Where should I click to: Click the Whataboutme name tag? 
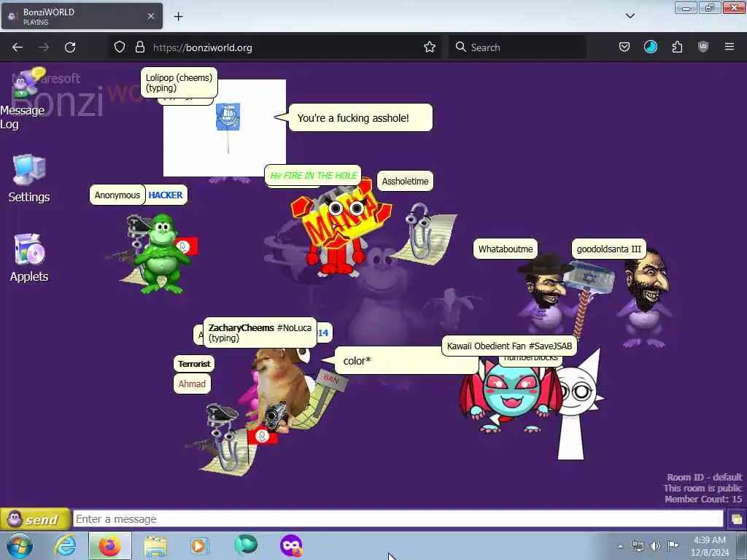[x=506, y=249]
